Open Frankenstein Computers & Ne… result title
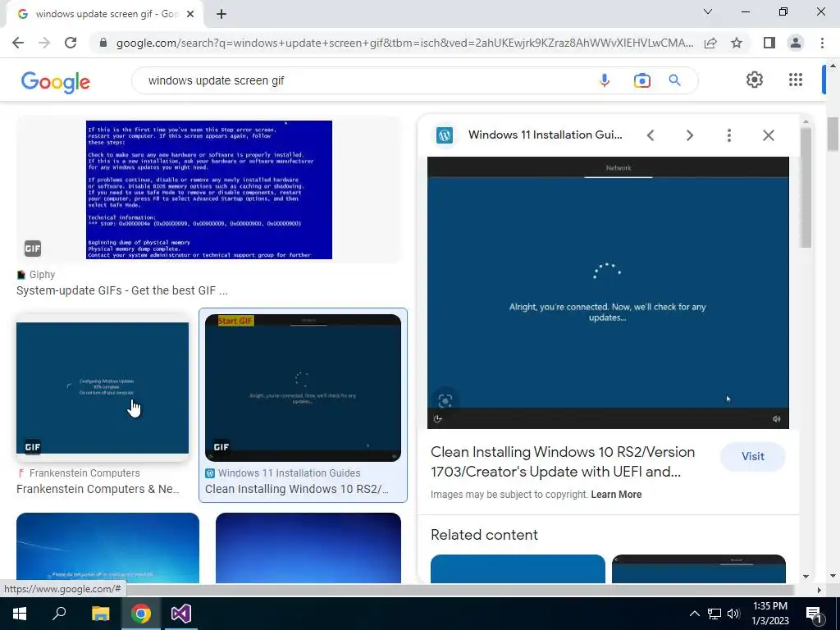 (98, 489)
